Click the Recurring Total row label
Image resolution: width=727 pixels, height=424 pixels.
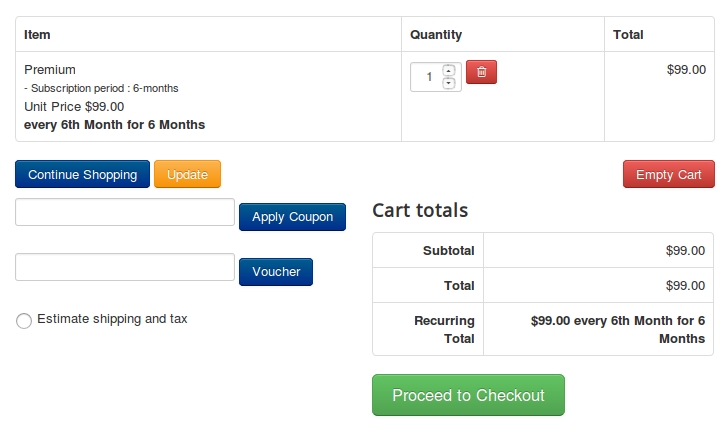(444, 329)
